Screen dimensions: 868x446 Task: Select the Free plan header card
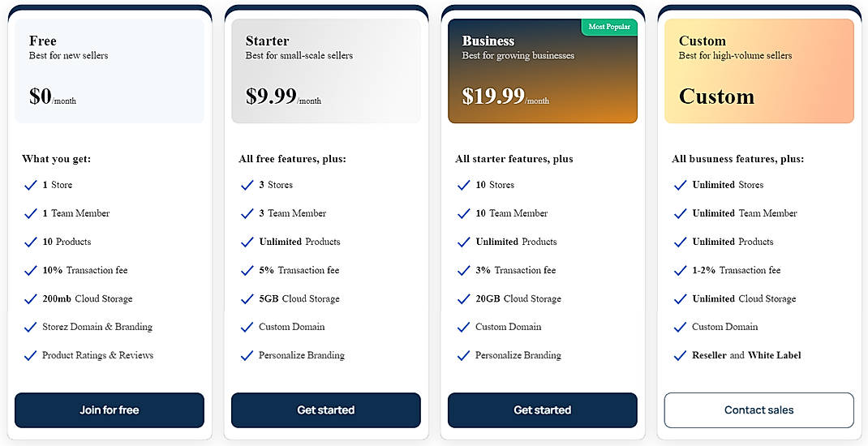click(110, 71)
